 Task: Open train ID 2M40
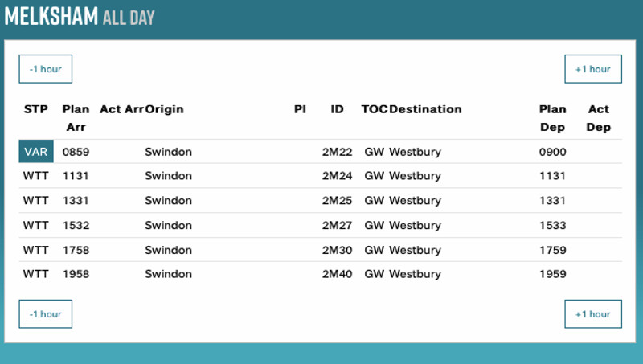[x=338, y=274]
